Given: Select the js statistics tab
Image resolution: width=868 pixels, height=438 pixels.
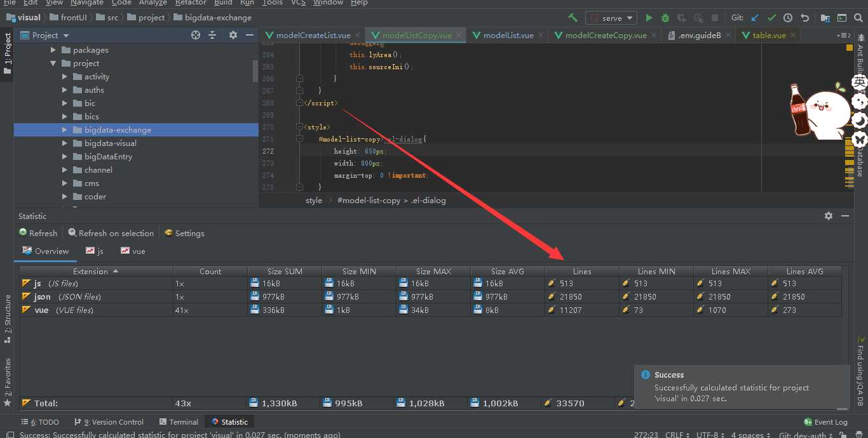Looking at the screenshot, I should point(95,251).
